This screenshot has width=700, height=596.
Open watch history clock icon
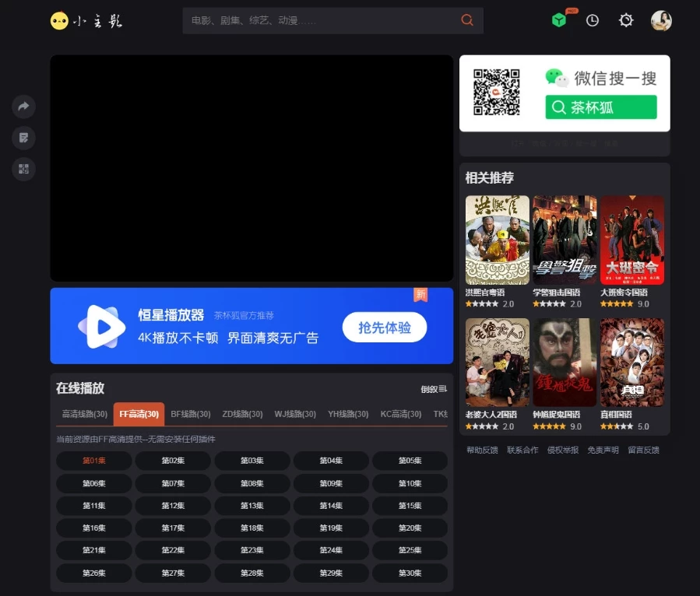coord(593,21)
